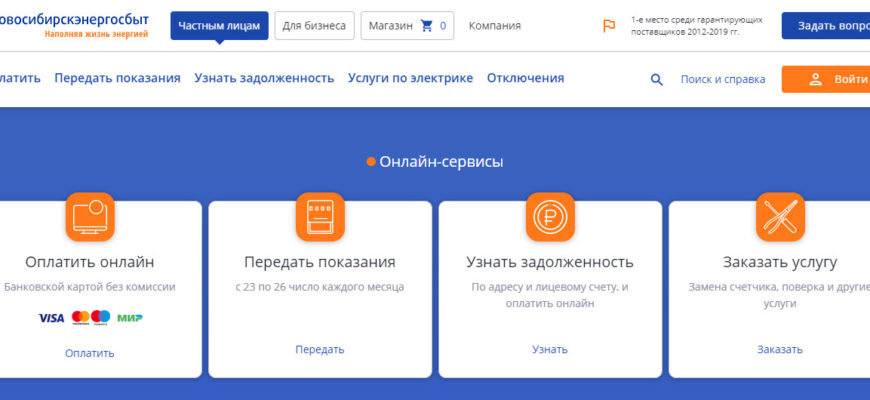Open Узнать задолженность in the navigation menu
The height and width of the screenshot is (400, 870).
click(264, 78)
